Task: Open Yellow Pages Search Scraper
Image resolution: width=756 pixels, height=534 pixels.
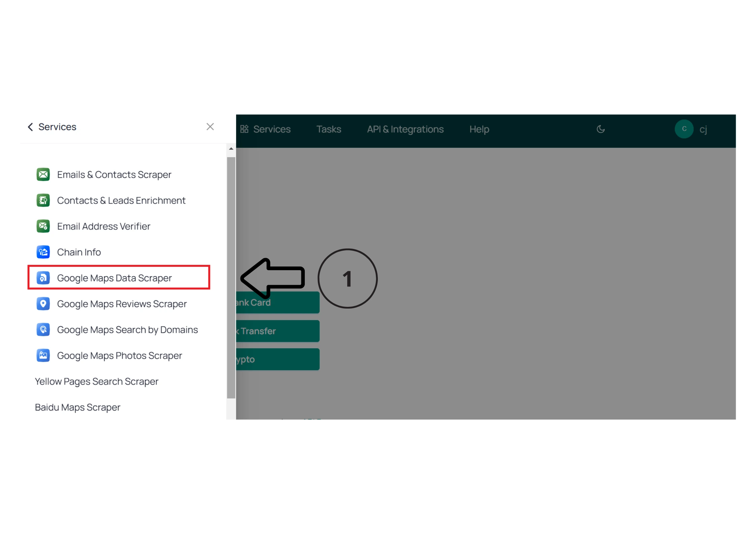Action: (97, 382)
